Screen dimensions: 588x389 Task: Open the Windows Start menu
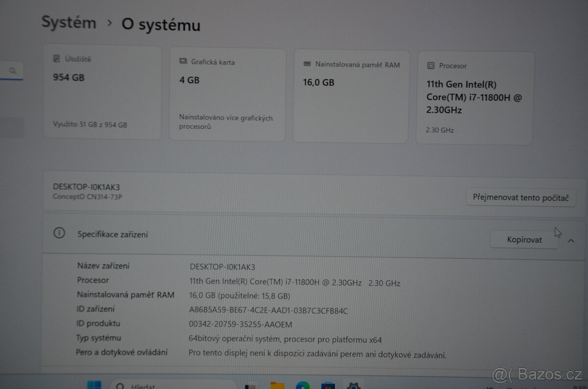click(94, 386)
